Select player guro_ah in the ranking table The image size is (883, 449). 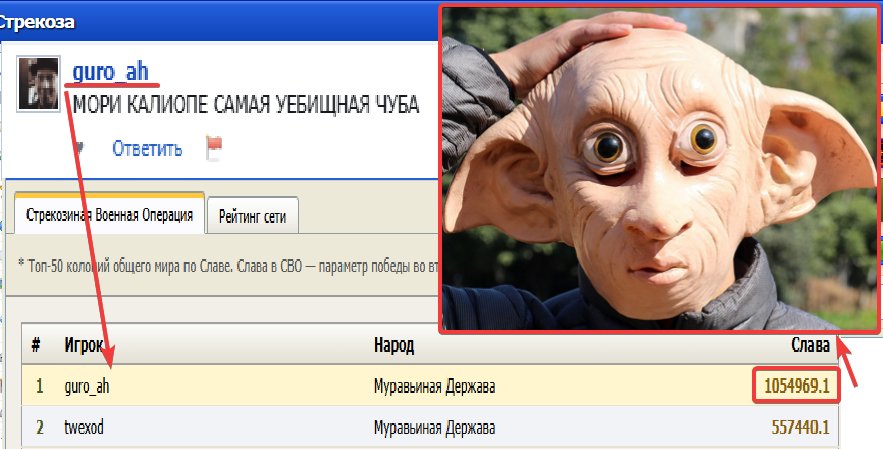click(x=87, y=386)
